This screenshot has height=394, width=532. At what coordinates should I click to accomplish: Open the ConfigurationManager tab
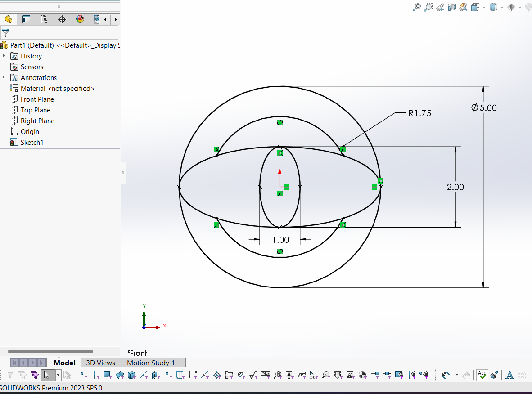coord(44,19)
